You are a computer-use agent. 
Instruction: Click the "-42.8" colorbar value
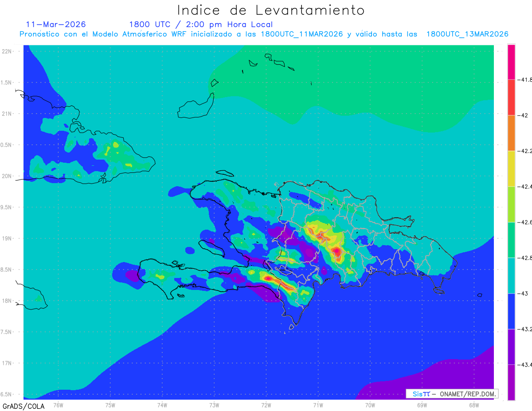[x=524, y=258]
